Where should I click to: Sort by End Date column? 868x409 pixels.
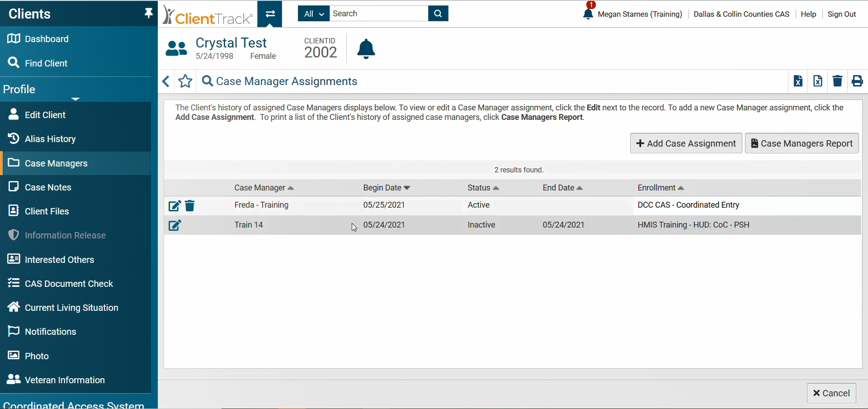click(x=563, y=188)
